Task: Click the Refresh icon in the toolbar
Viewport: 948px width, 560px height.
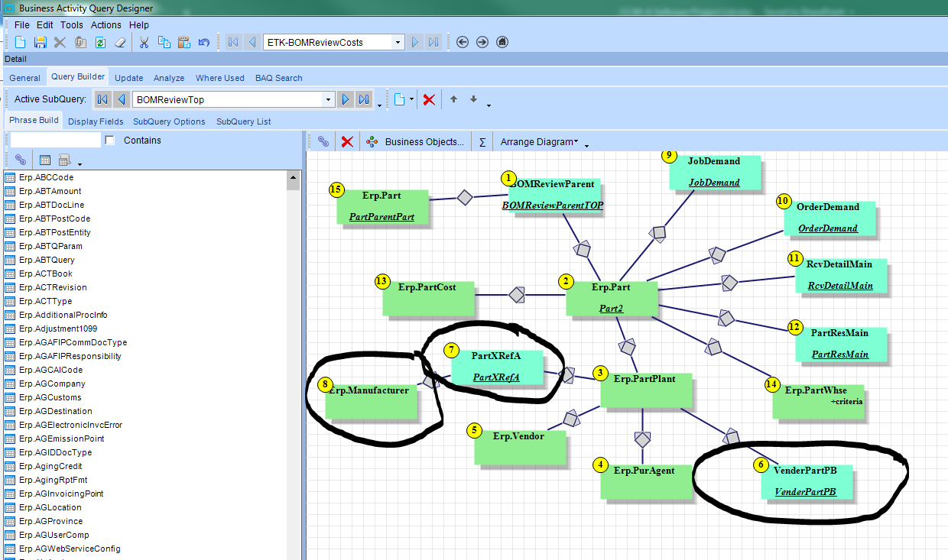Action: pyautogui.click(x=100, y=43)
